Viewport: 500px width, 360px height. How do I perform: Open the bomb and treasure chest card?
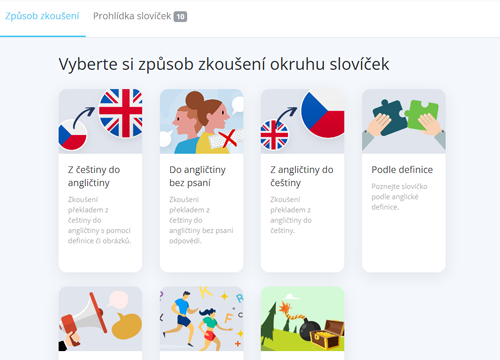tap(302, 319)
